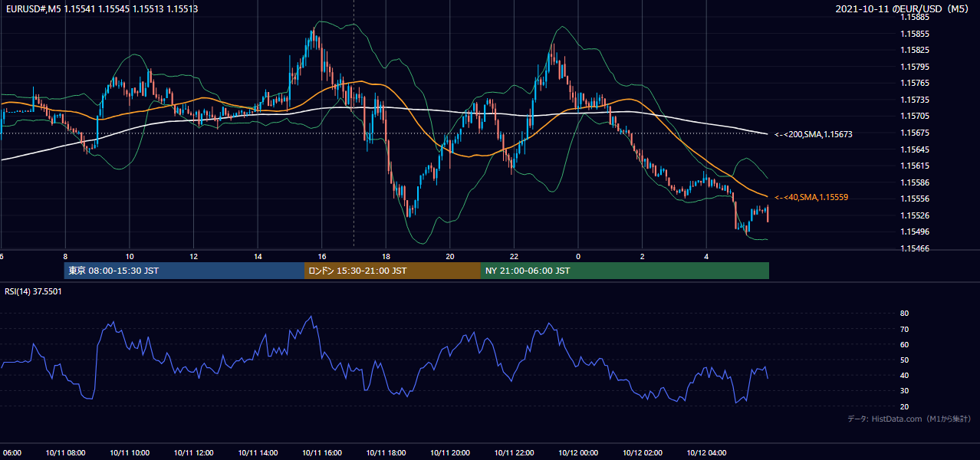Click price axis value 1.15825

pos(916,51)
